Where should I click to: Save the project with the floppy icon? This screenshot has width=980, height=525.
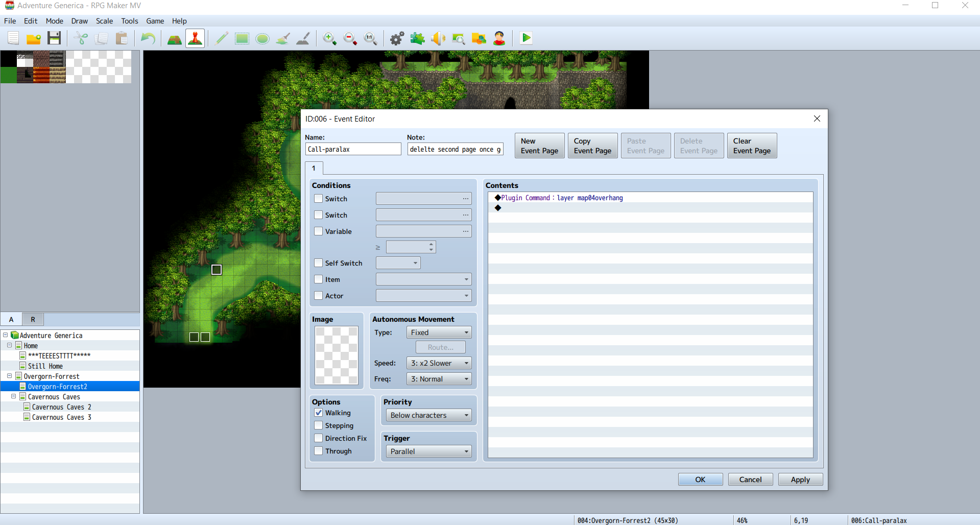pyautogui.click(x=54, y=38)
